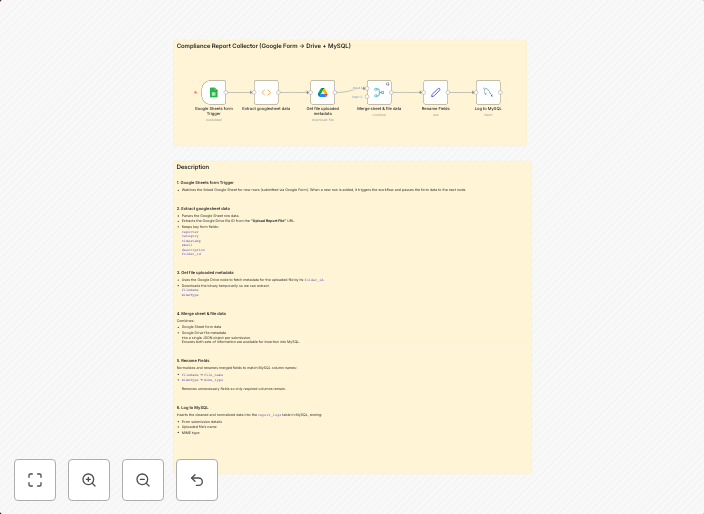This screenshot has height=514, width=704.
Task: Click the 'Rename Fields' node label
Action: pyautogui.click(x=436, y=109)
